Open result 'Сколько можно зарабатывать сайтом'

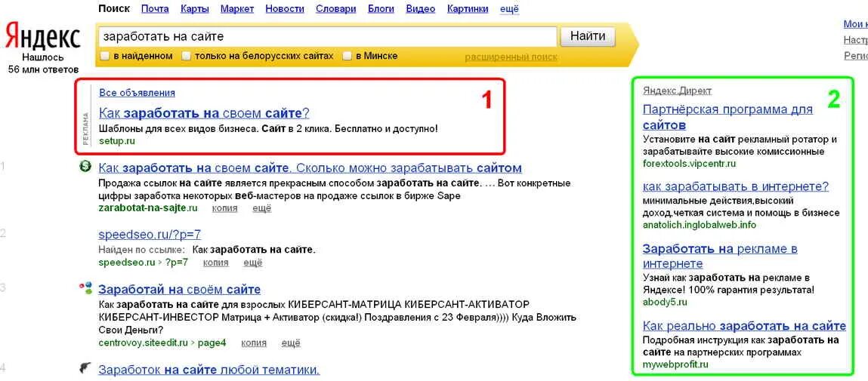pyautogui.click(x=310, y=167)
